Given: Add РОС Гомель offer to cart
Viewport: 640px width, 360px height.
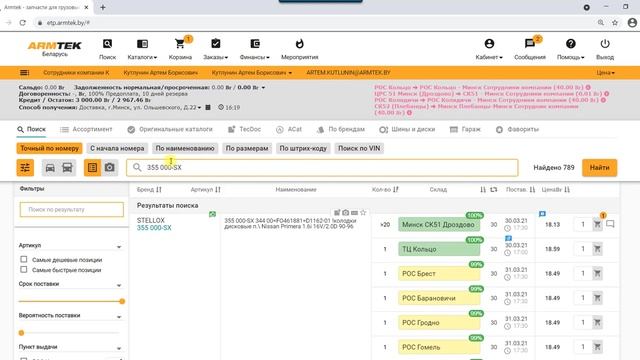Looking at the screenshot, I should [x=597, y=347].
